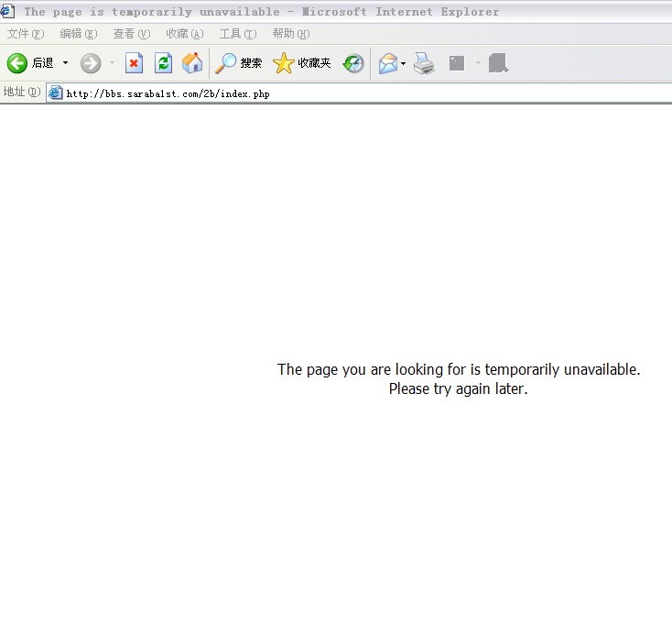
Task: Click the 地址(D) address label
Action: [x=22, y=92]
